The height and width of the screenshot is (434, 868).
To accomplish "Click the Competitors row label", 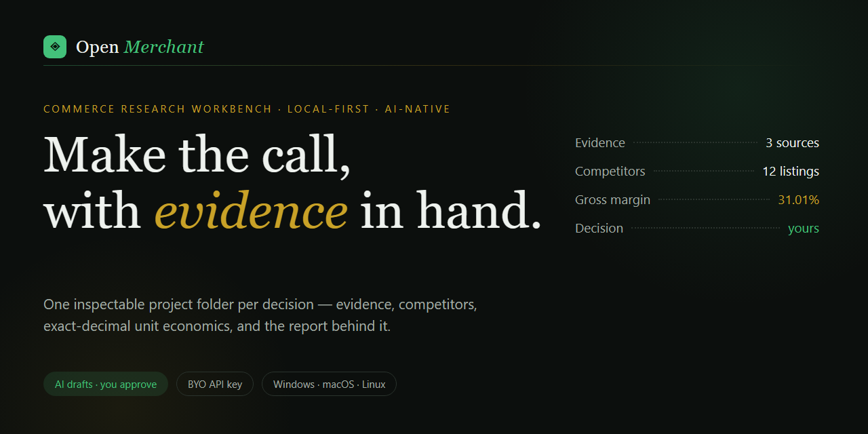I will [x=610, y=172].
